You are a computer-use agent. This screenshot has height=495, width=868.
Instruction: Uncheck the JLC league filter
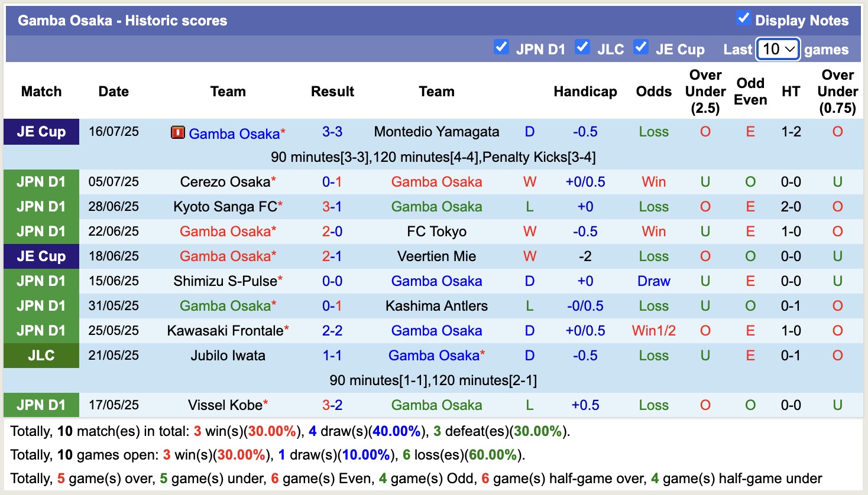(x=582, y=47)
